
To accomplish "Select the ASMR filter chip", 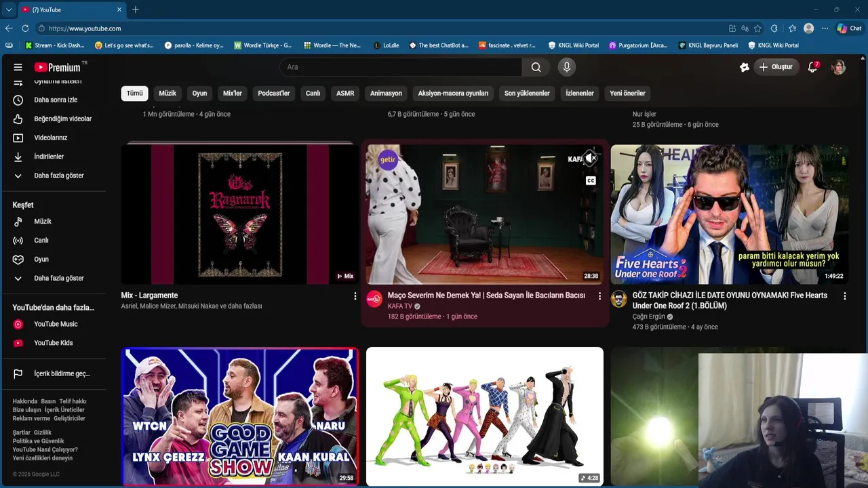I will click(x=345, y=94).
